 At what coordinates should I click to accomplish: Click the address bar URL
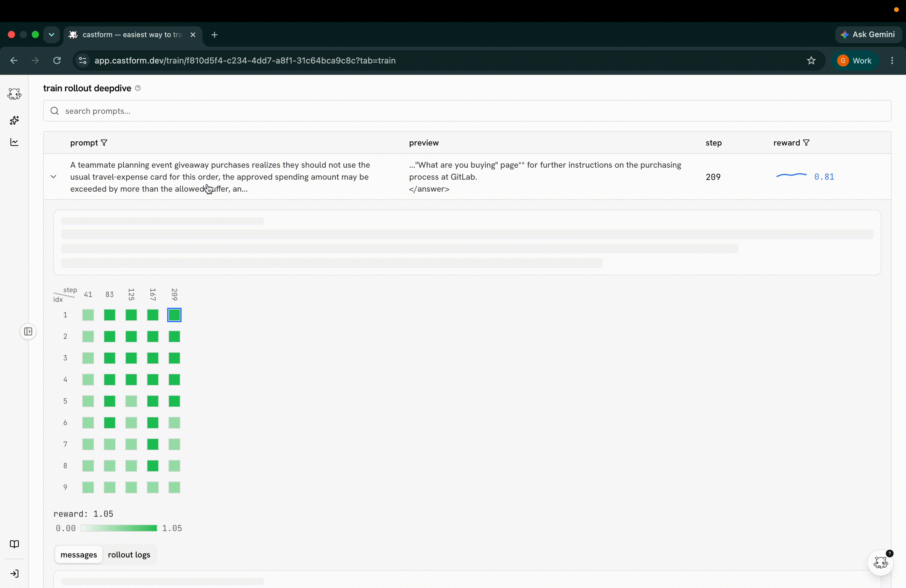point(245,60)
